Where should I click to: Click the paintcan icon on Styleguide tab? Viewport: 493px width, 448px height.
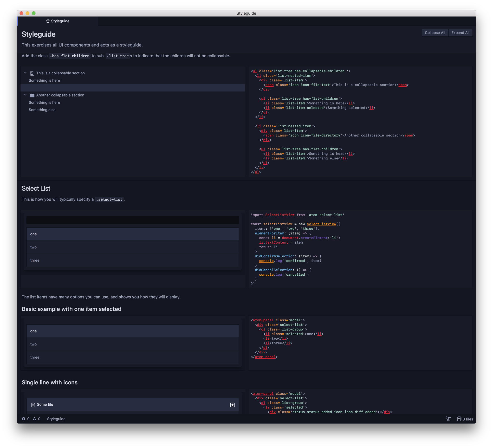coord(48,21)
